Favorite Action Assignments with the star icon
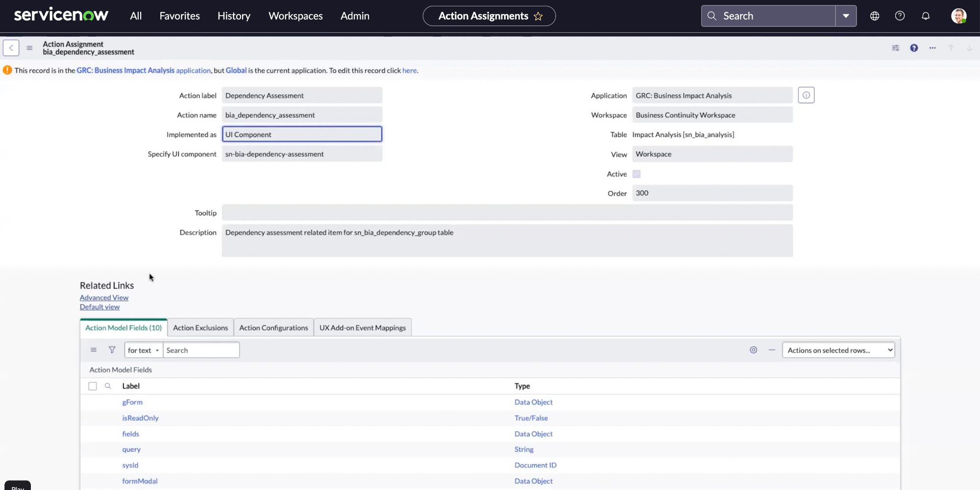This screenshot has width=980, height=490. click(x=538, y=16)
